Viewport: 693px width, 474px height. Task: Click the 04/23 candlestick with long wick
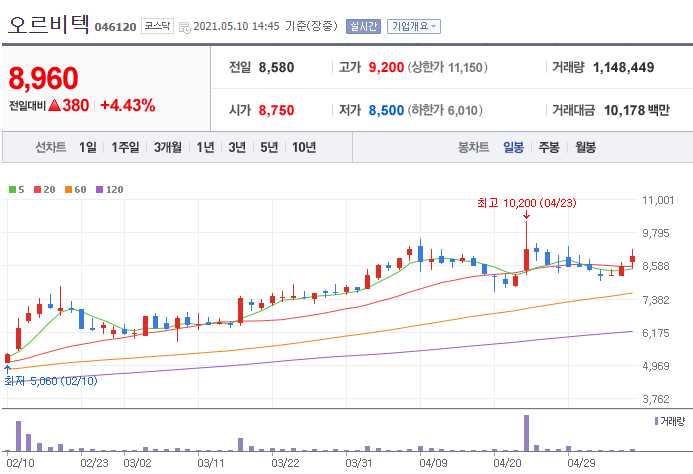tap(526, 248)
